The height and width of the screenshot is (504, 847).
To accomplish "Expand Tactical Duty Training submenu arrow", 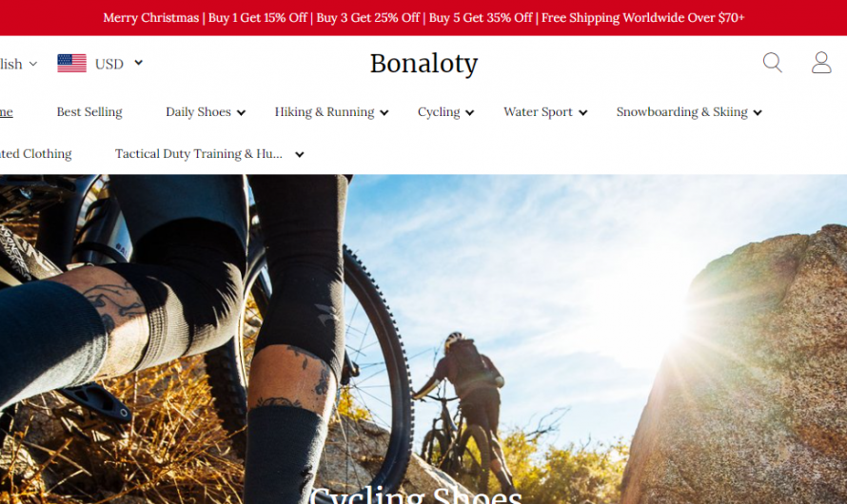I will [x=299, y=155].
